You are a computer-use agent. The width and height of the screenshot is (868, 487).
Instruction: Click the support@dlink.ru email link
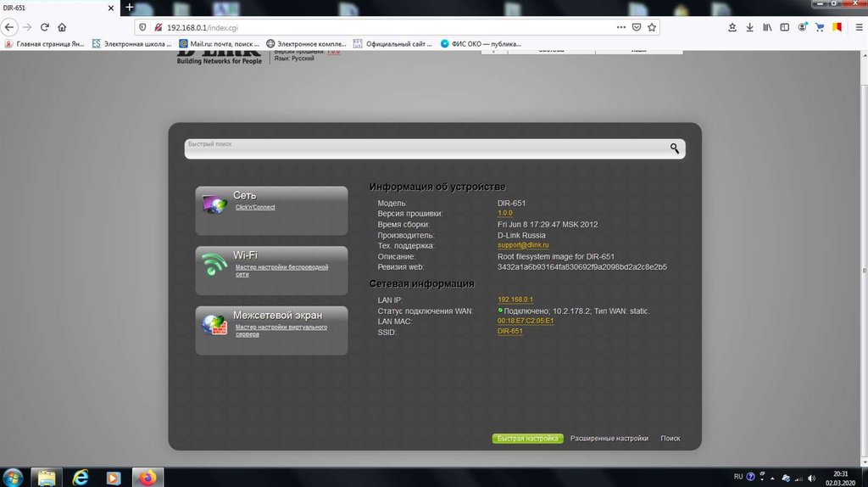point(524,246)
